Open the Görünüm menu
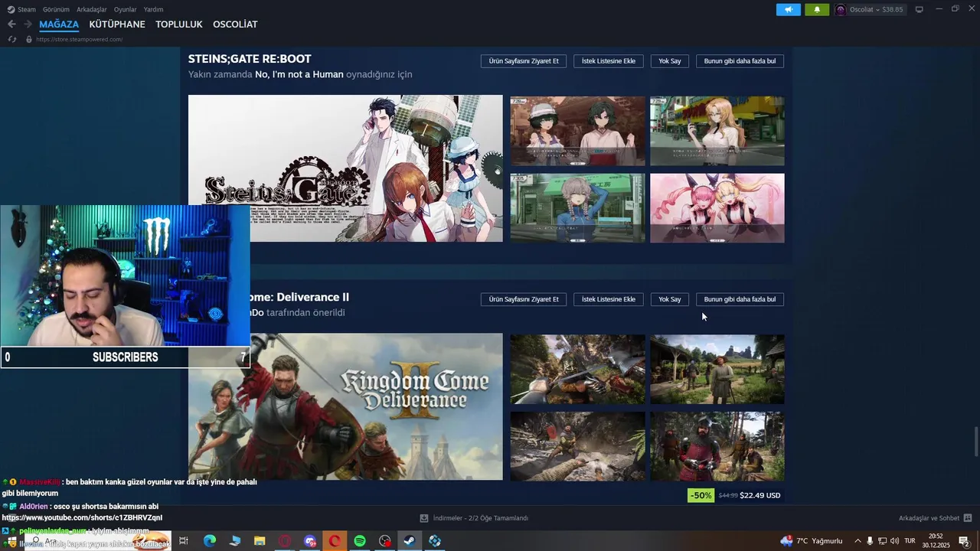This screenshot has height=551, width=980. click(56, 9)
